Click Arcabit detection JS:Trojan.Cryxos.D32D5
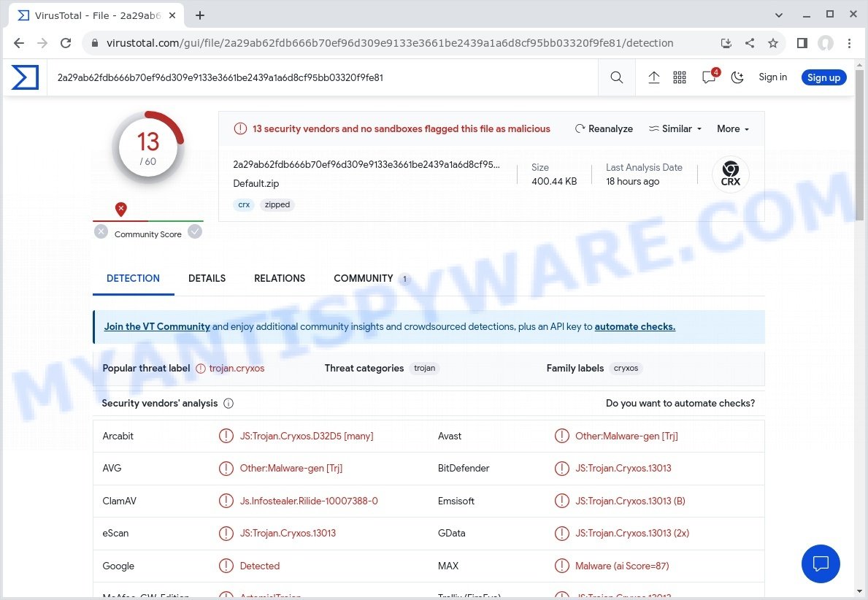 click(307, 436)
